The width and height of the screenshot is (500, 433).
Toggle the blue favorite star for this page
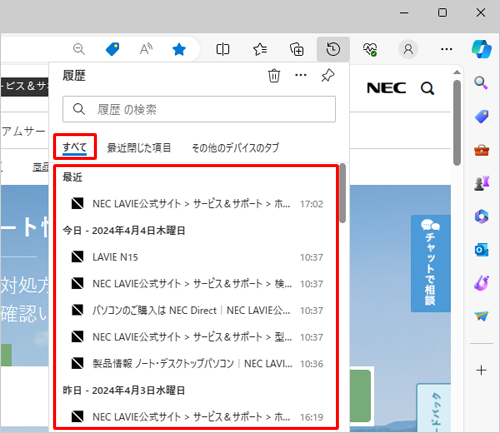(x=179, y=49)
